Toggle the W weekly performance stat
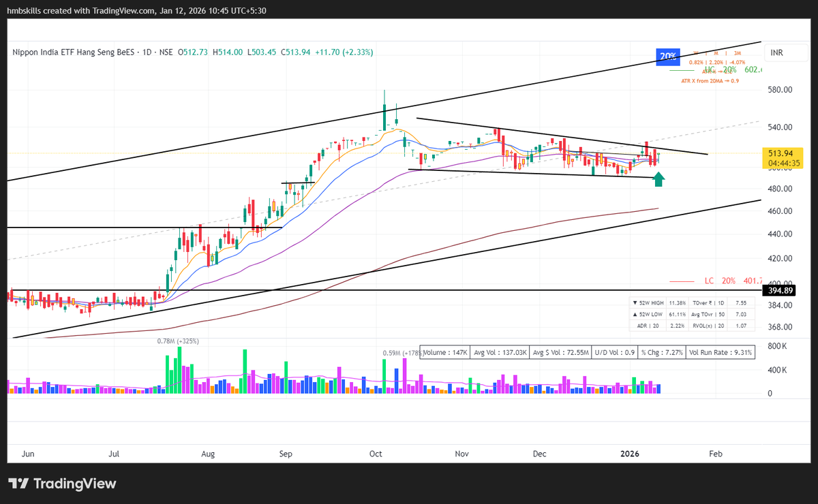Viewport: 818px width, 504px height. tap(695, 53)
